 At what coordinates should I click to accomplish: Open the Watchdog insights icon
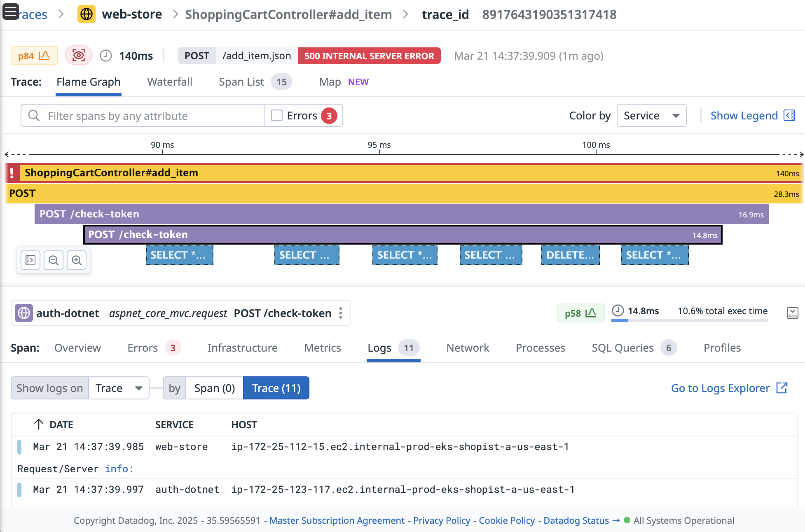point(78,56)
